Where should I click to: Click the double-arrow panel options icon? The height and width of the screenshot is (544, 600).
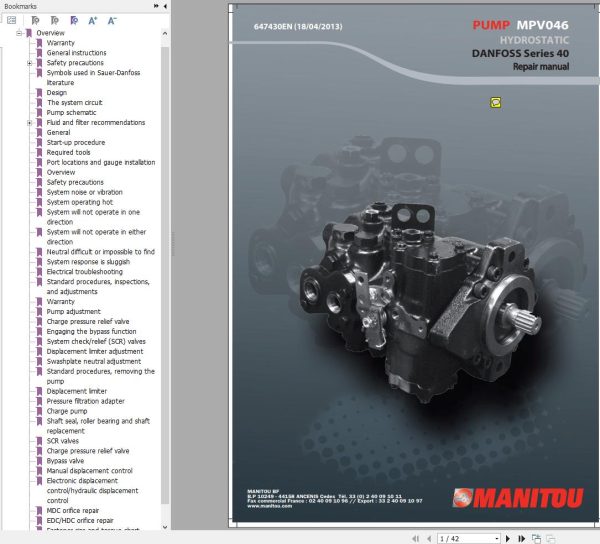point(156,6)
